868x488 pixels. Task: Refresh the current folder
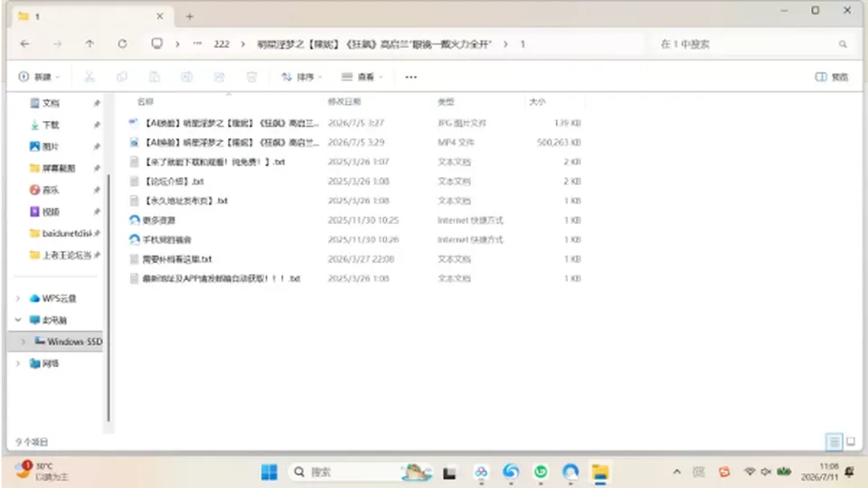pyautogui.click(x=122, y=43)
